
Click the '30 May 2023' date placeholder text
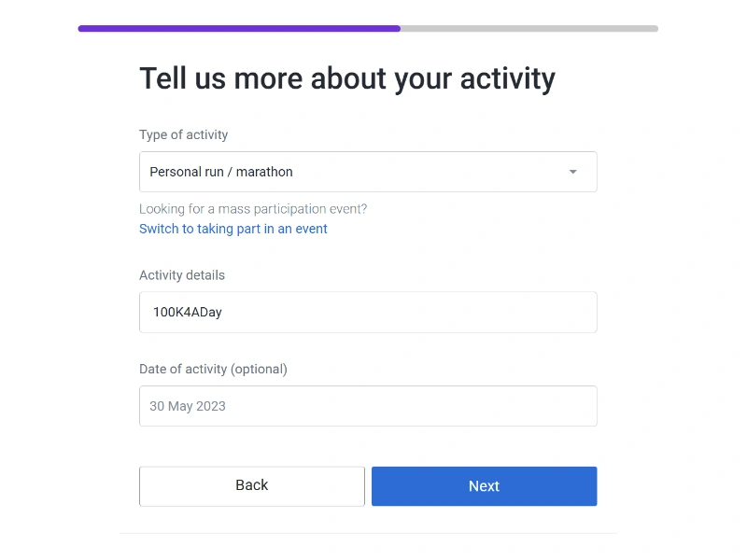click(x=188, y=406)
